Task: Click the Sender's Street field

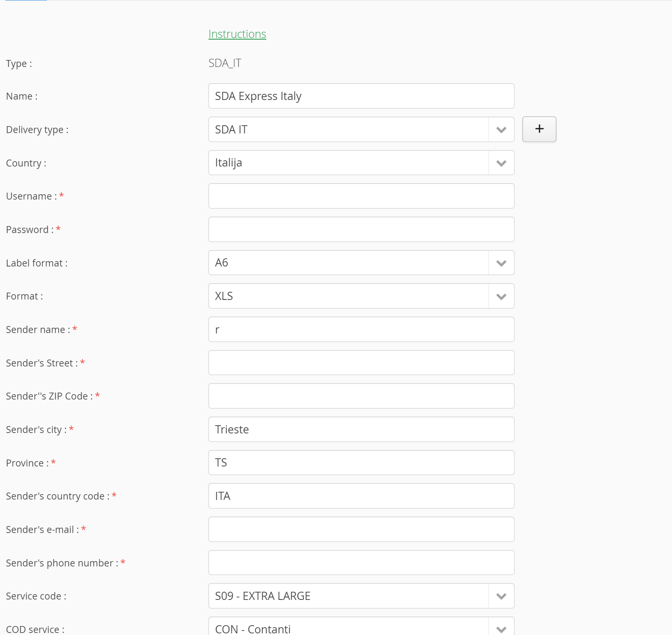Action: click(x=361, y=363)
